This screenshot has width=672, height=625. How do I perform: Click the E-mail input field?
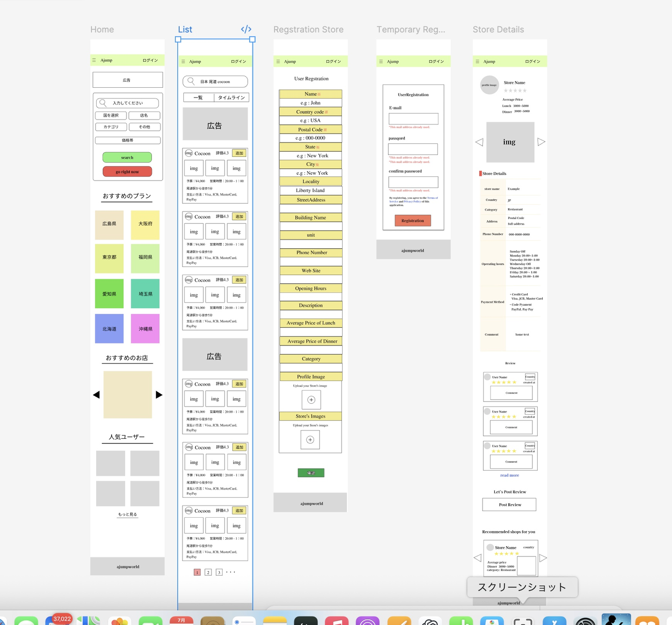[x=413, y=119]
